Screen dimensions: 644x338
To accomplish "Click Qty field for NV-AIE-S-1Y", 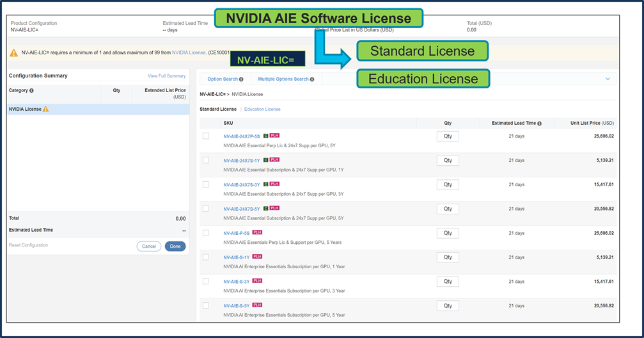I will (x=448, y=257).
